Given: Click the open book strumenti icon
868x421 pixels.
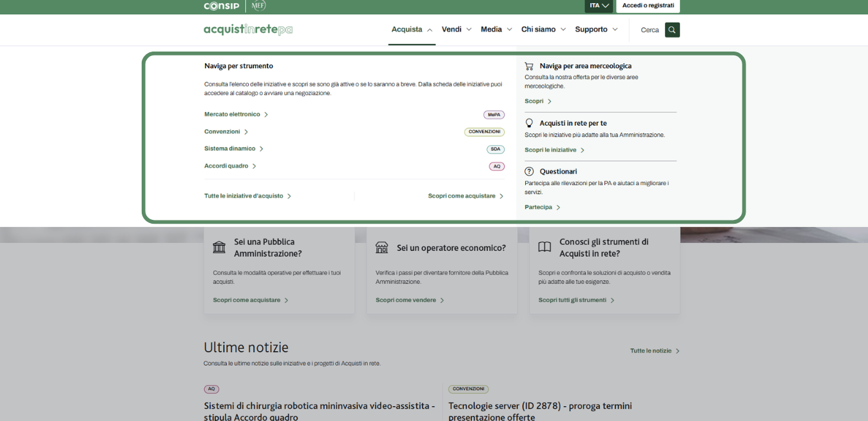Looking at the screenshot, I should (x=545, y=248).
